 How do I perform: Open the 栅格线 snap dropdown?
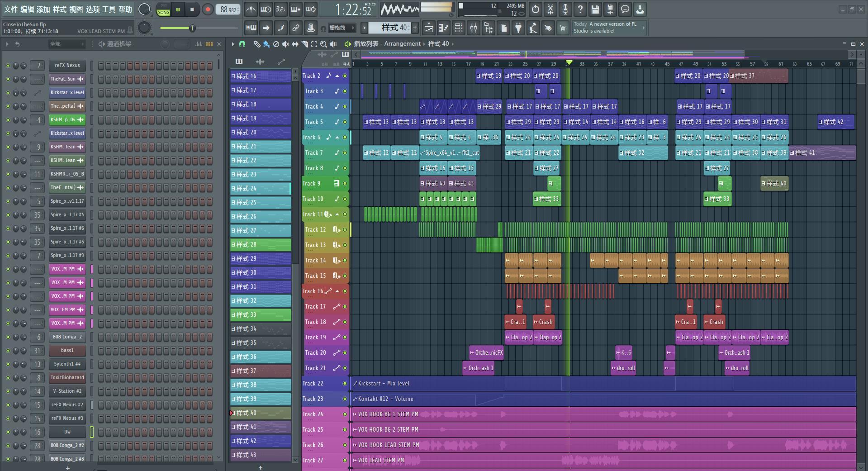(342, 28)
